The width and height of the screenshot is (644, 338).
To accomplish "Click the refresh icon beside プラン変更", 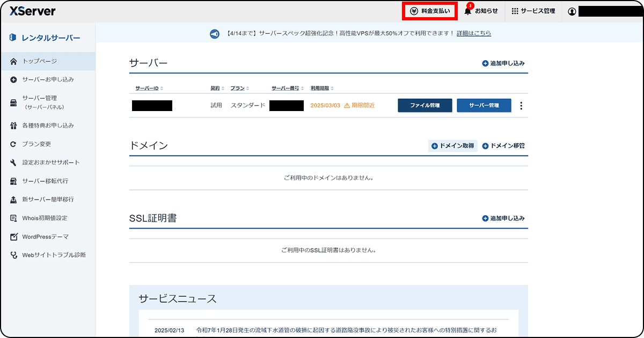I will pos(14,144).
